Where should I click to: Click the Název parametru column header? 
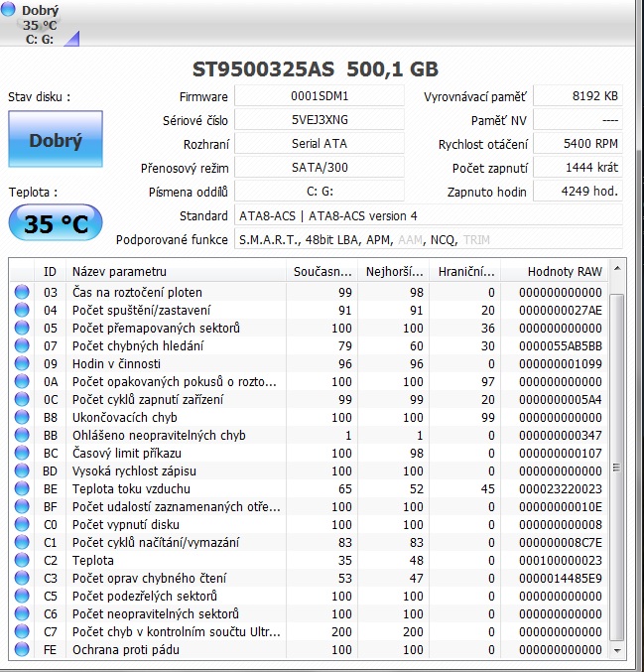click(x=176, y=271)
